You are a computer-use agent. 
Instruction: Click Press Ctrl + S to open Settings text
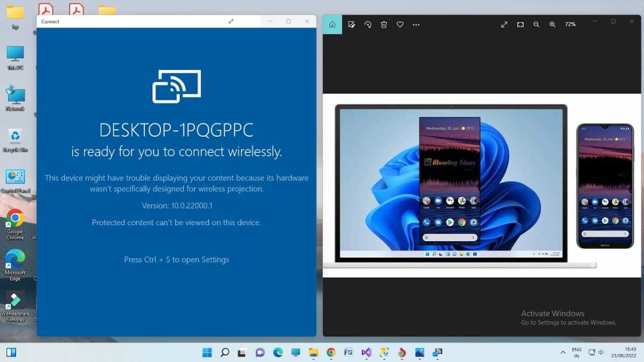[x=177, y=260]
